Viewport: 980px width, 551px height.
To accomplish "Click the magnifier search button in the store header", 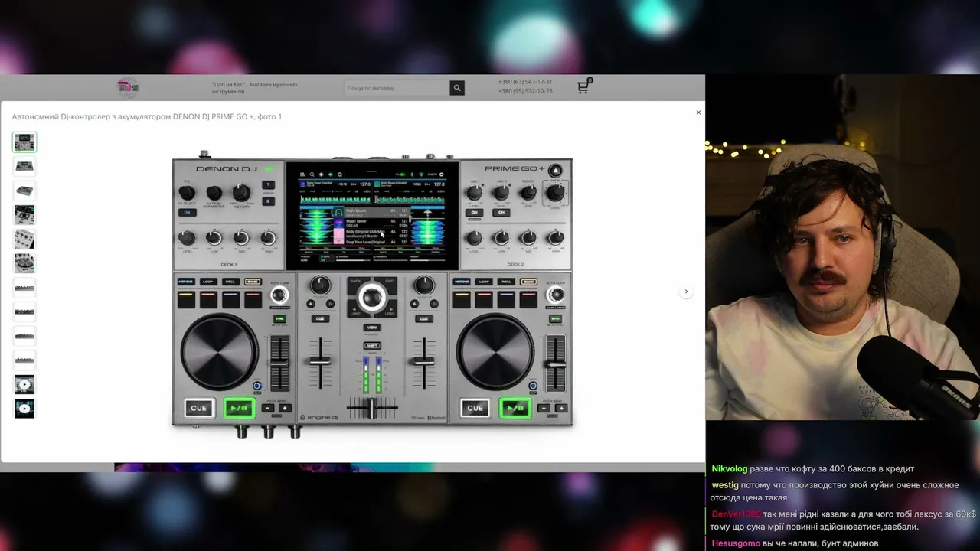I will 457,88.
